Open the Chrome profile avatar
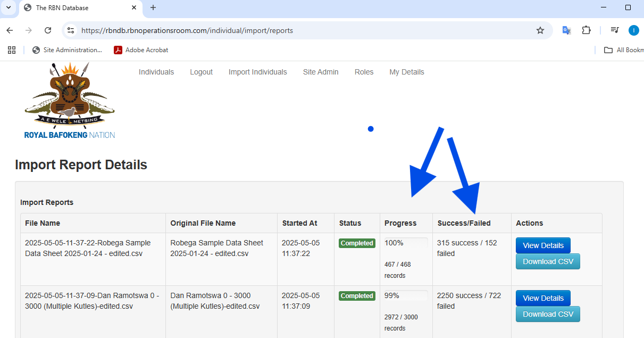The height and width of the screenshot is (338, 644). tap(633, 30)
